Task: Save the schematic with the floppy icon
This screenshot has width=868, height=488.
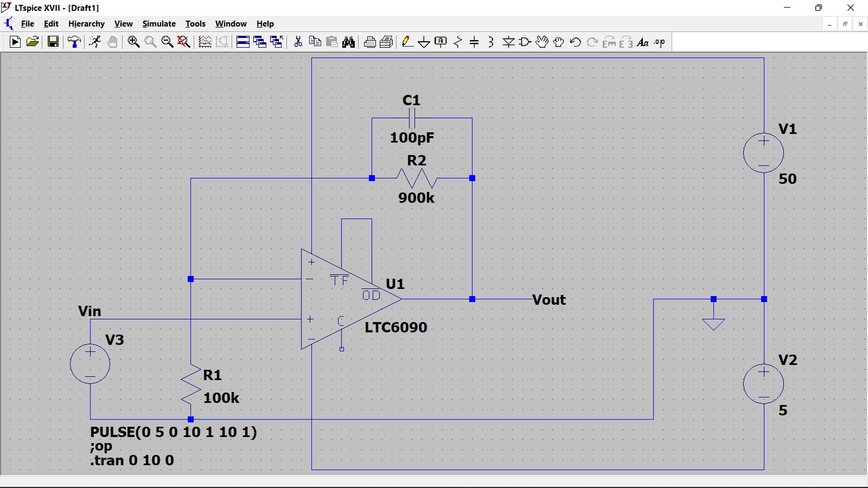Action: coord(53,42)
